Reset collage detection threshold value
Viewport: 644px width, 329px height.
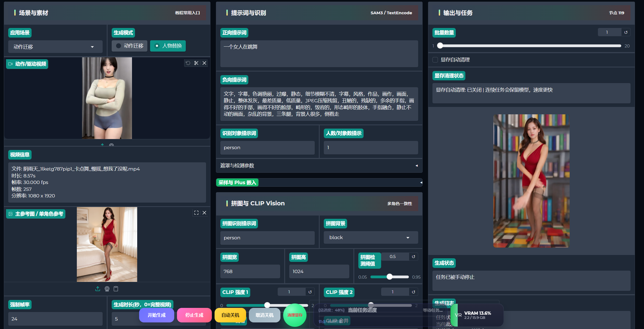414,257
